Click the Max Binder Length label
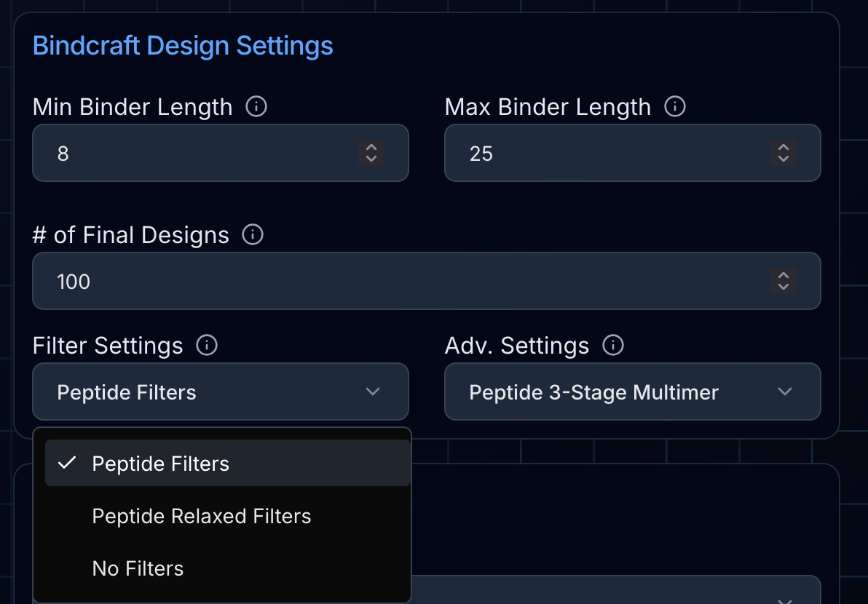The image size is (868, 604). (548, 107)
